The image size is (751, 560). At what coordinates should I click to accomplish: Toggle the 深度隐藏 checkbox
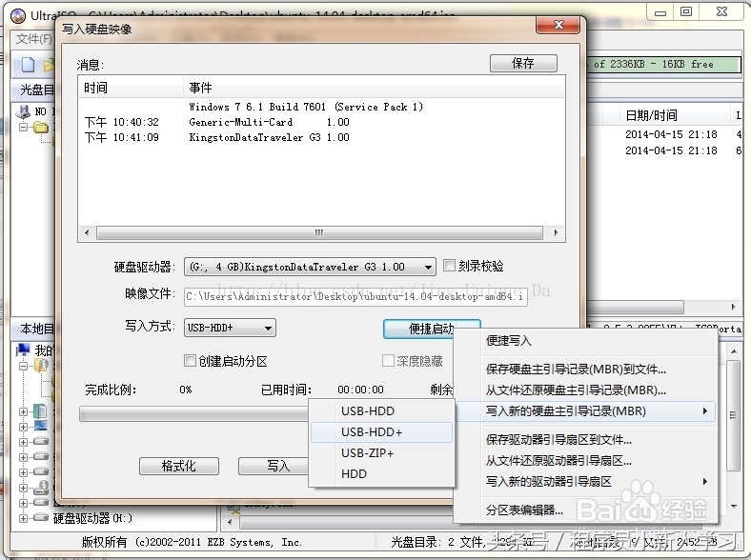[388, 360]
